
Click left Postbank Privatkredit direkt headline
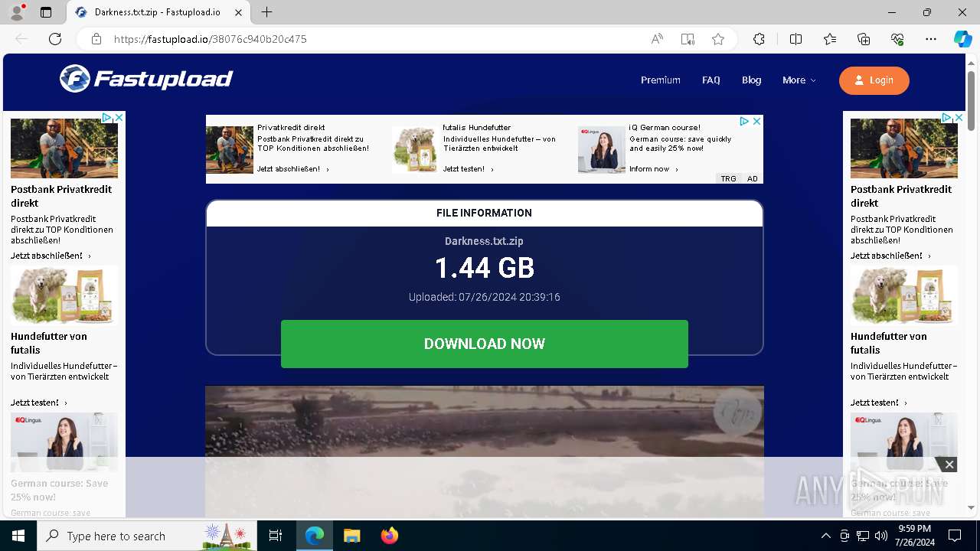pos(61,196)
